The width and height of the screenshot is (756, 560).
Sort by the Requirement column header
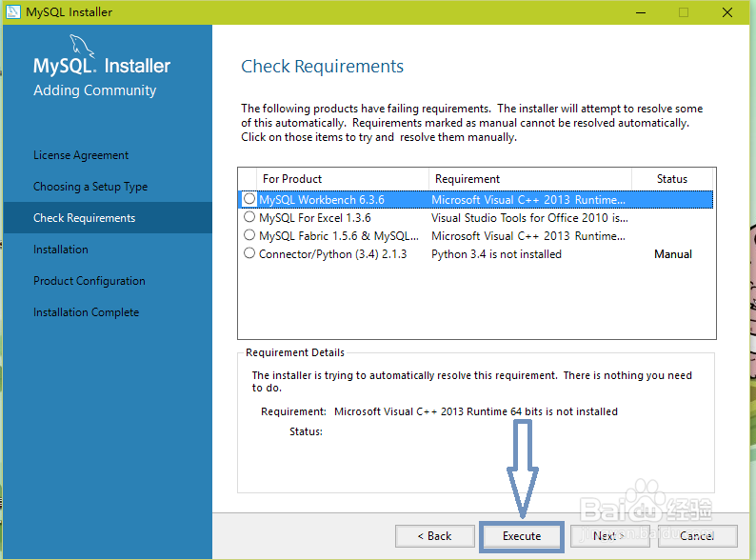(x=530, y=179)
